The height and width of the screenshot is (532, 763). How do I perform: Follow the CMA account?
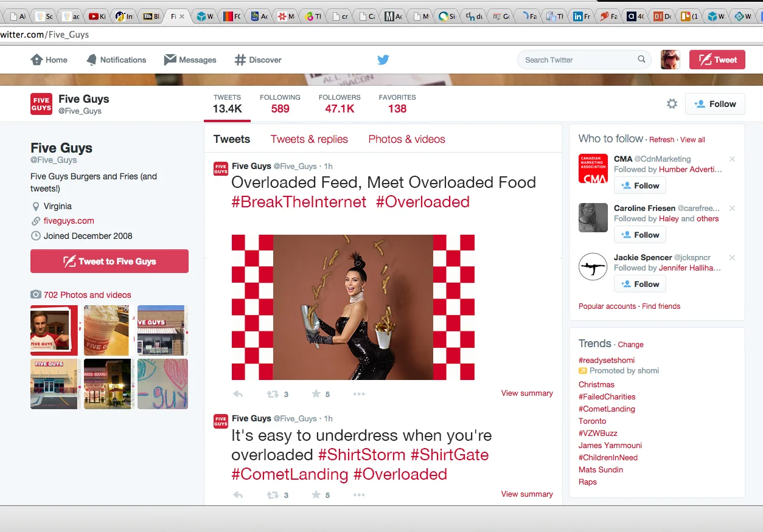click(640, 185)
